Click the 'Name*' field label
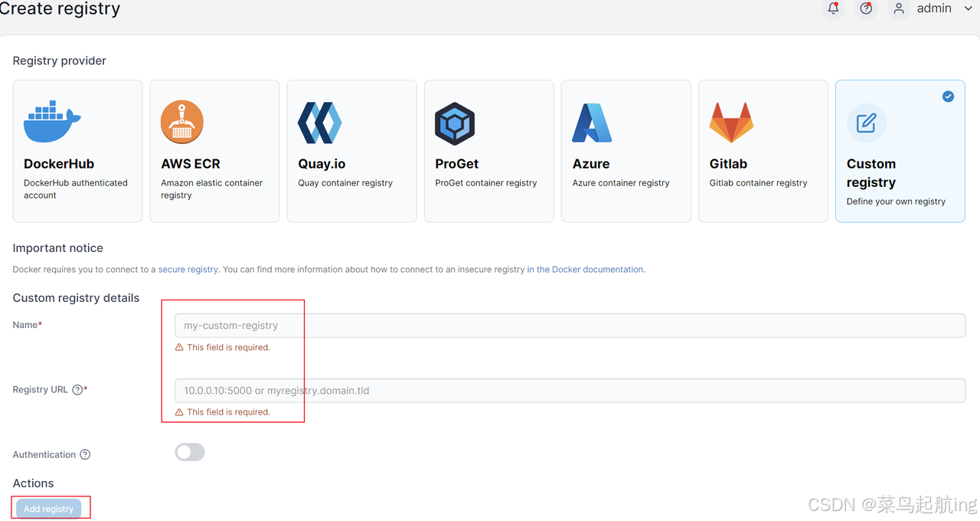980x521 pixels. (28, 325)
